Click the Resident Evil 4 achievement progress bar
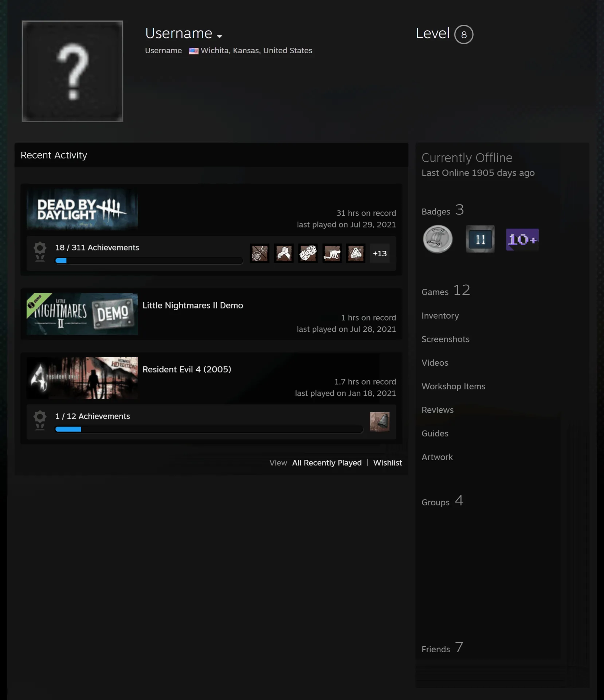The width and height of the screenshot is (604, 700). click(x=209, y=429)
